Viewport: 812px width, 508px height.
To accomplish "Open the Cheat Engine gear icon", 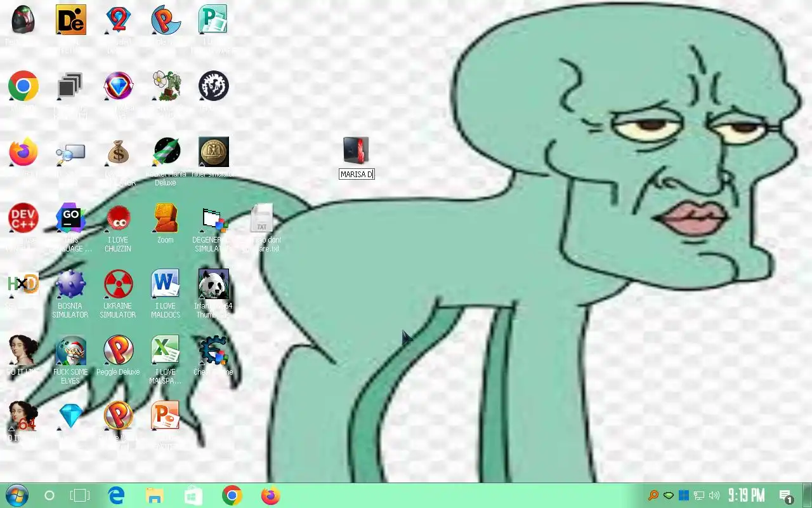I will [213, 350].
